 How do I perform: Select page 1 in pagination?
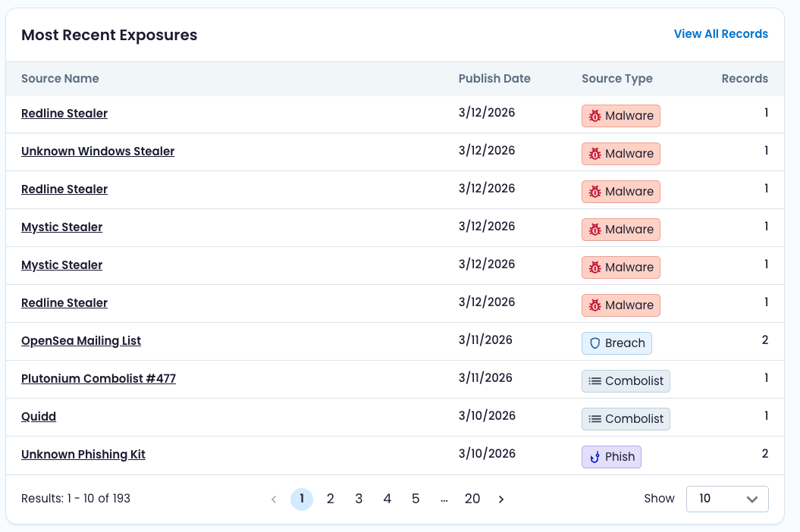[302, 499]
